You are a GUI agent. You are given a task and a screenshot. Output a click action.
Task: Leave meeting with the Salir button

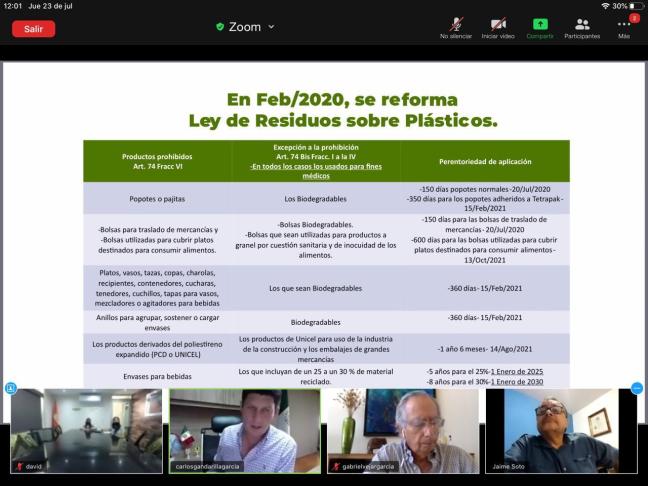tap(33, 29)
